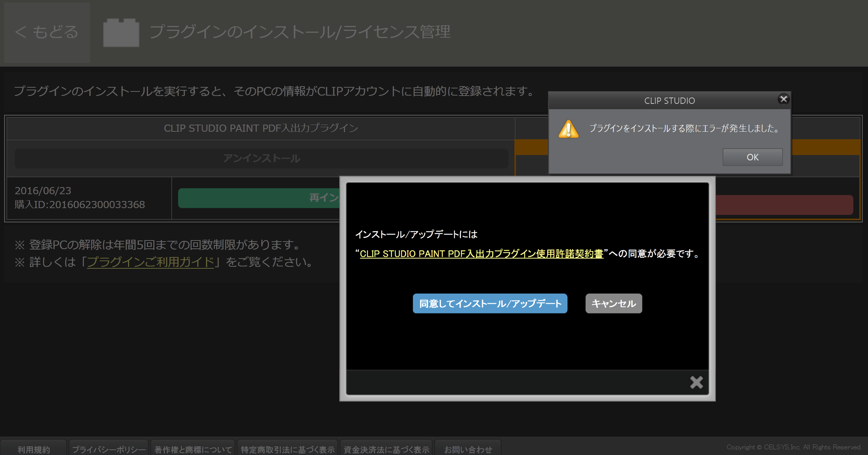Click the もどる back button
Image resolution: width=868 pixels, height=455 pixels.
coord(47,32)
